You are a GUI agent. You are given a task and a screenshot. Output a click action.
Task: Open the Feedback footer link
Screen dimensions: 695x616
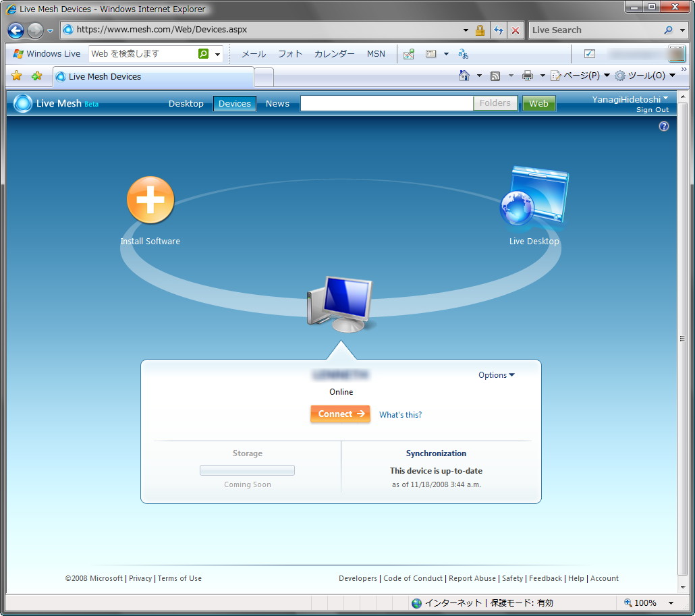pos(545,578)
